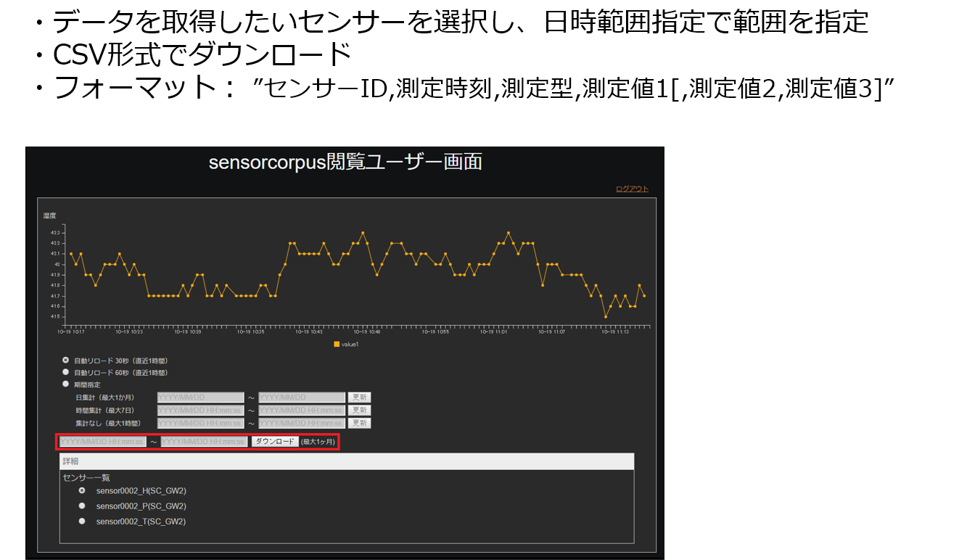Click the センサー一覧 heading
The image size is (959, 560).
tap(86, 477)
